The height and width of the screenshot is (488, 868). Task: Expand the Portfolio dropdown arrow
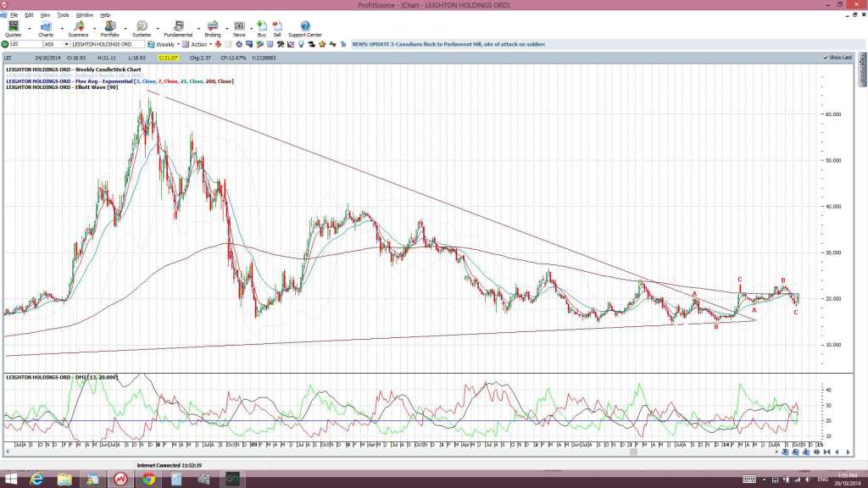coord(125,28)
